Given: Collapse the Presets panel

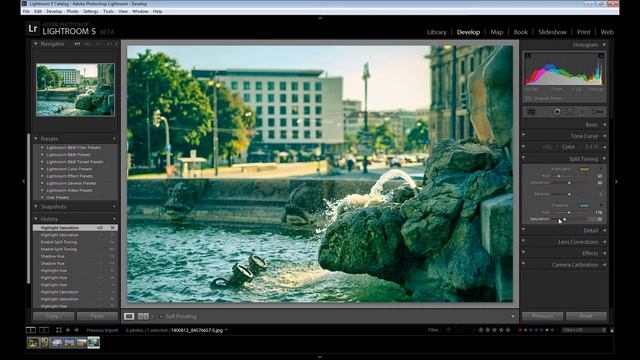Looking at the screenshot, I should coord(36,139).
